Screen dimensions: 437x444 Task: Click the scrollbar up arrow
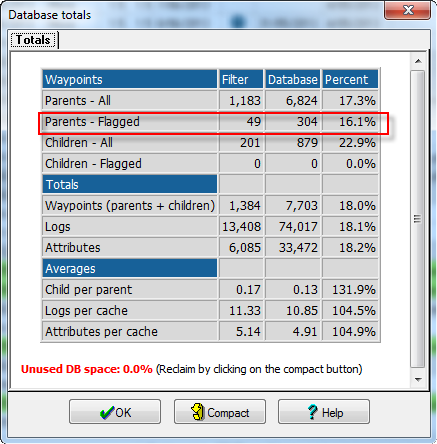click(x=418, y=61)
